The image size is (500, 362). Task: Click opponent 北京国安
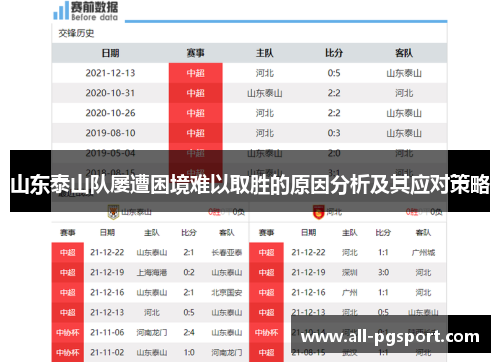[x=227, y=293]
